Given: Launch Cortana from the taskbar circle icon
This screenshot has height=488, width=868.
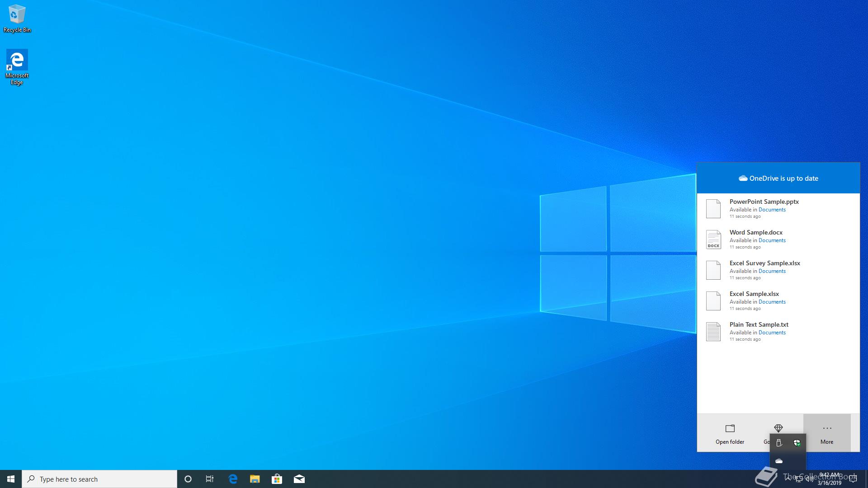Looking at the screenshot, I should 188,479.
